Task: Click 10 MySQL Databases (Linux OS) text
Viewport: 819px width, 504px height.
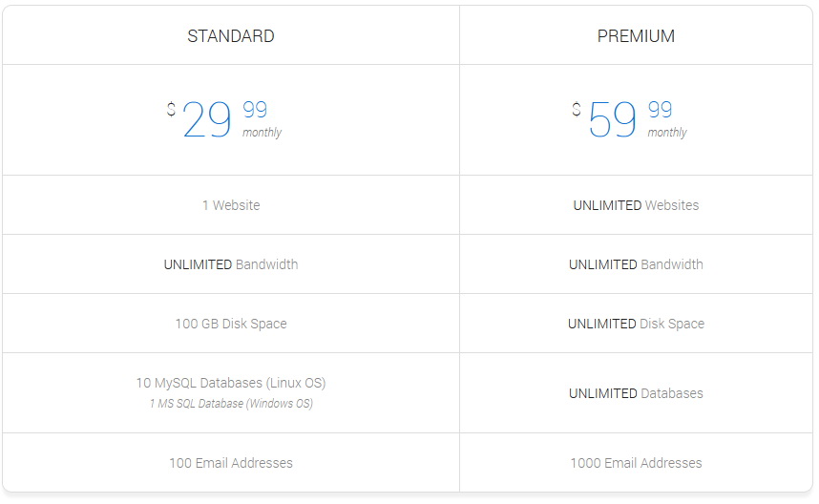Action: 231,384
